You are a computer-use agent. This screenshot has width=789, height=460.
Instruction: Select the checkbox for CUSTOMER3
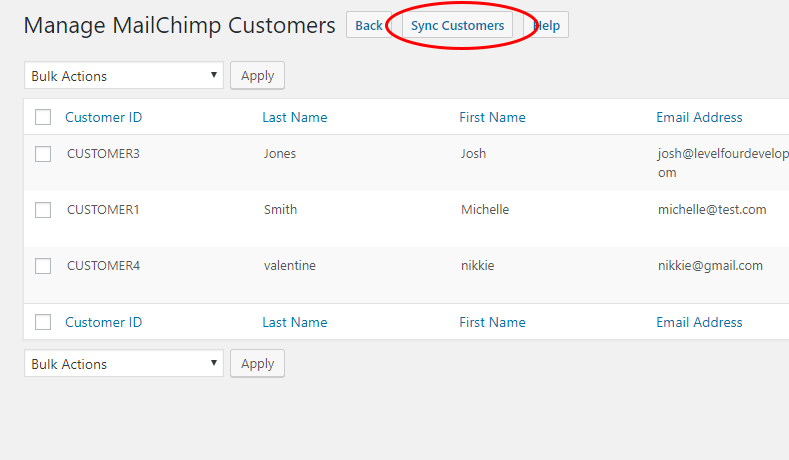43,154
